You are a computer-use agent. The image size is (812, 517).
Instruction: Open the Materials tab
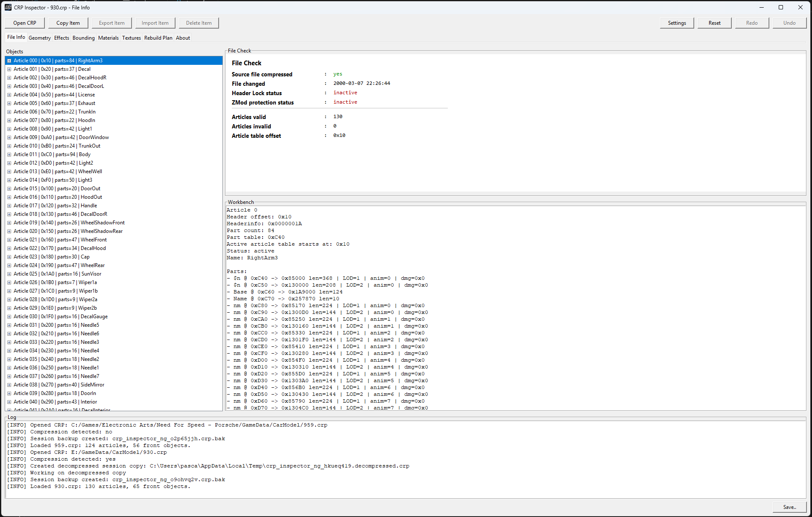[x=108, y=38]
